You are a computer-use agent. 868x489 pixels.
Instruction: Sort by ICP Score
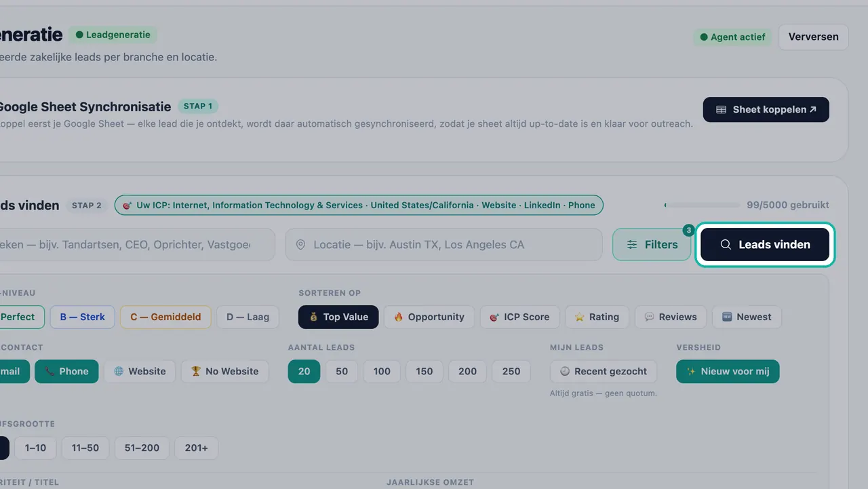(519, 317)
